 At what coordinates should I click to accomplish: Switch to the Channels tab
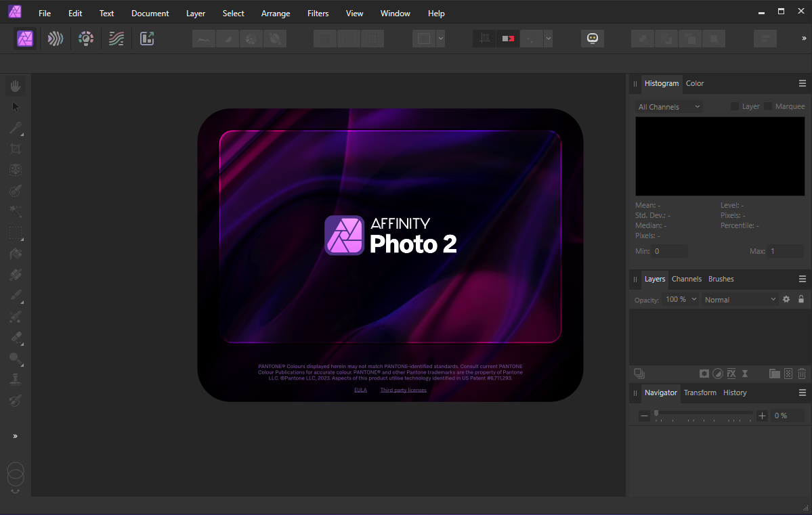[687, 279]
